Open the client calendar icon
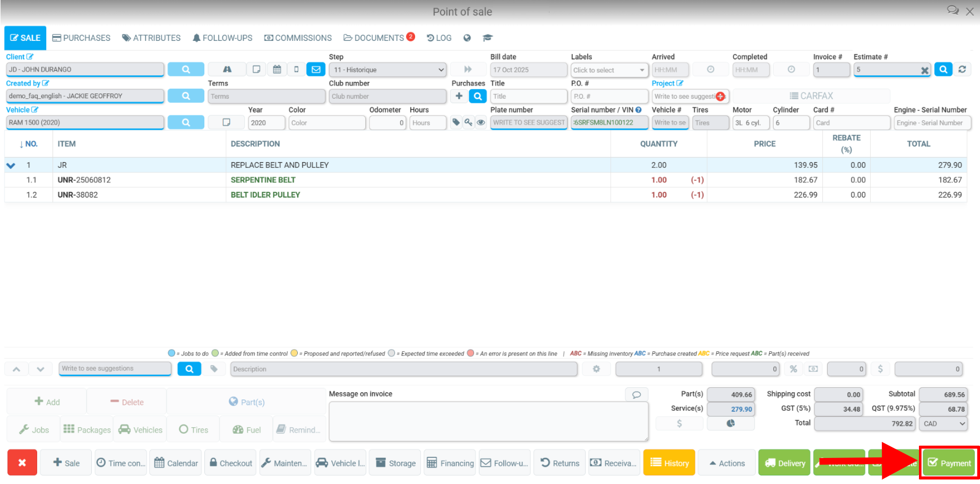The height and width of the screenshot is (484, 980). click(x=277, y=70)
